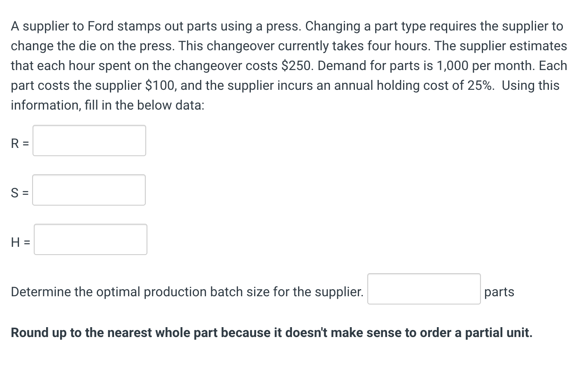This screenshot has height=370, width=588.
Task: Click the R = input field
Action: (89, 141)
